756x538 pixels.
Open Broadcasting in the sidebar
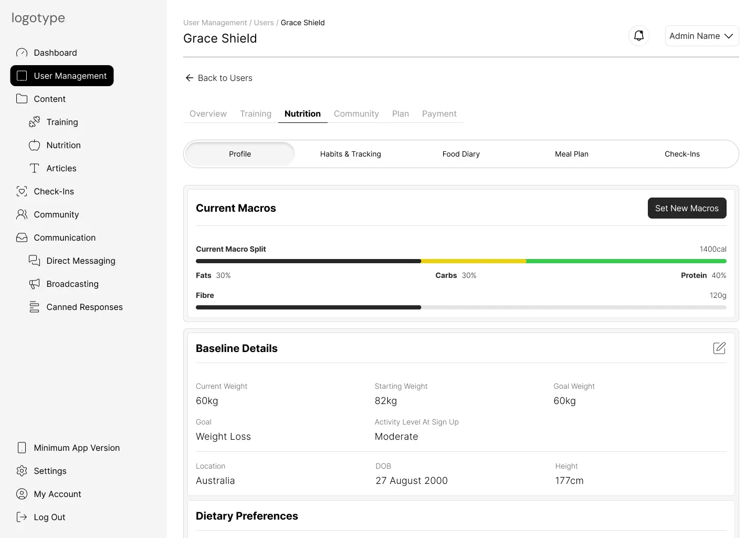tap(72, 284)
